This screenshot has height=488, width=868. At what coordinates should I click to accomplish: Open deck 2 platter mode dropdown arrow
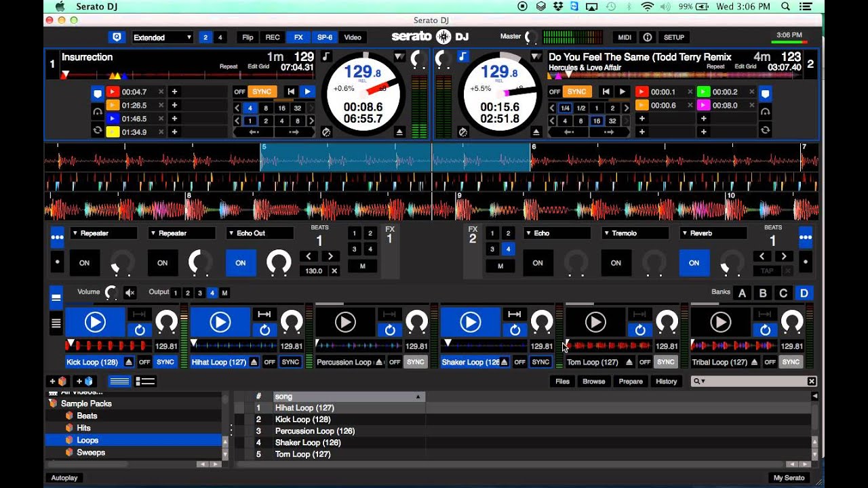(536, 56)
